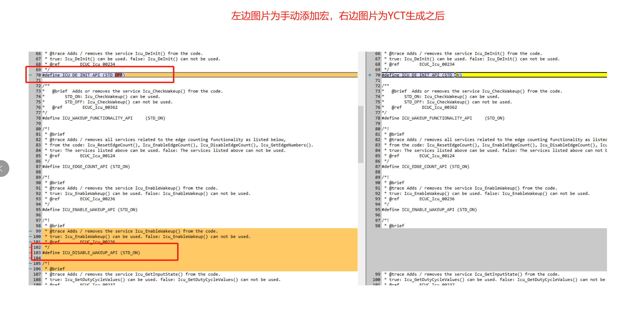Click the vertical scrollbar thumb between the panes
This screenshot has width=644, height=313.
[361, 134]
